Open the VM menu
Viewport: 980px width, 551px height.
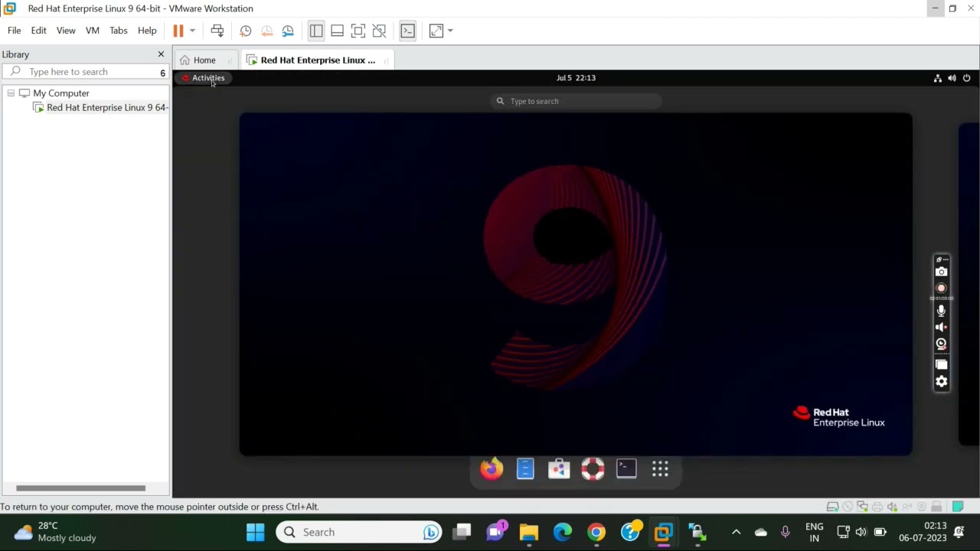click(x=93, y=31)
